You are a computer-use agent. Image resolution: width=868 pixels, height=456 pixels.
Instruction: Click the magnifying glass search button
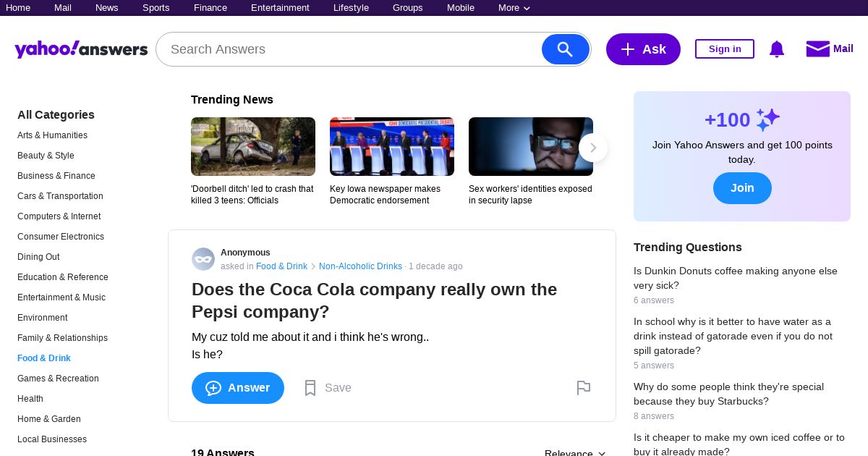click(566, 49)
